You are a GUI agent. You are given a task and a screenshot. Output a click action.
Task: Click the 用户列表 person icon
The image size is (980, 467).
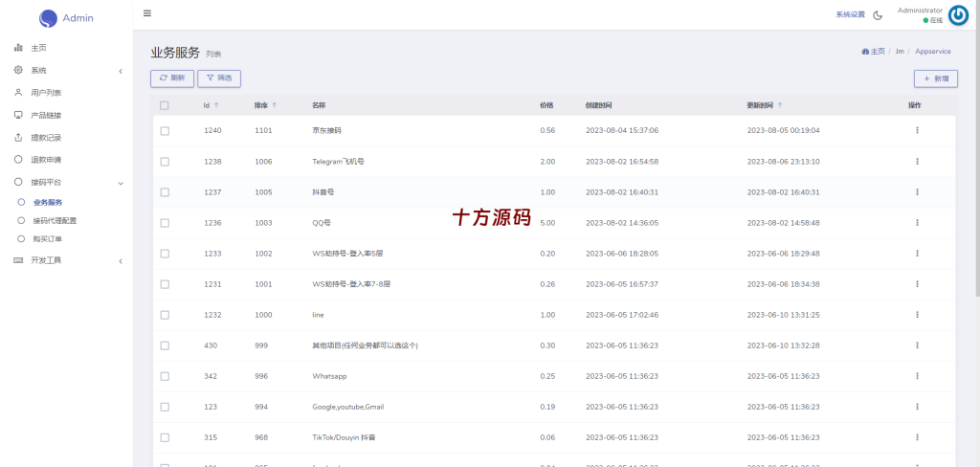pyautogui.click(x=18, y=93)
